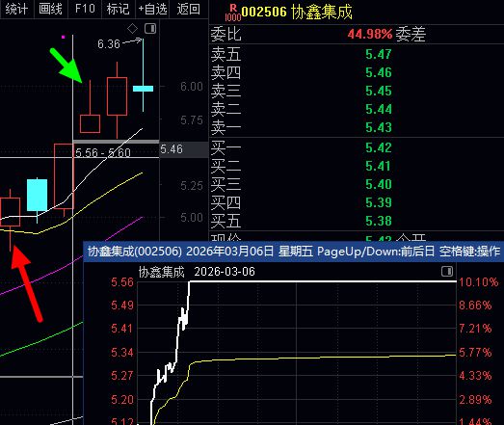Click the intraday popup title bar
The image size is (504, 425).
click(x=294, y=252)
